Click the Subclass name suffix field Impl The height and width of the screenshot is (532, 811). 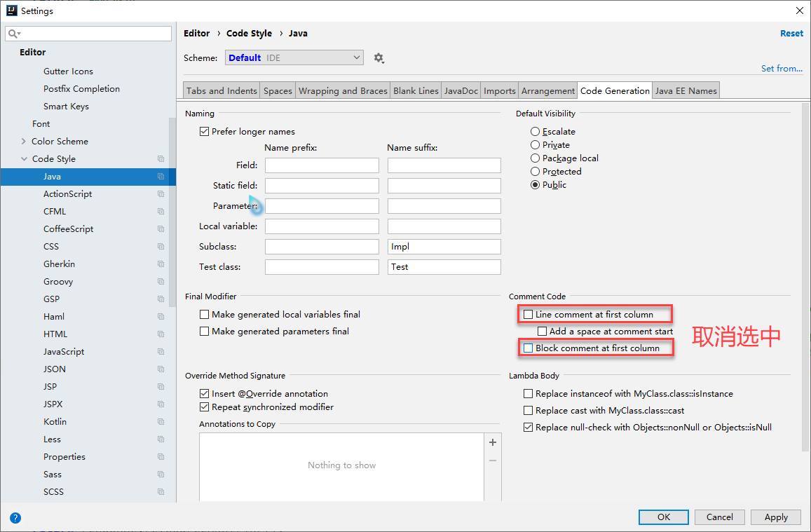pyautogui.click(x=444, y=247)
